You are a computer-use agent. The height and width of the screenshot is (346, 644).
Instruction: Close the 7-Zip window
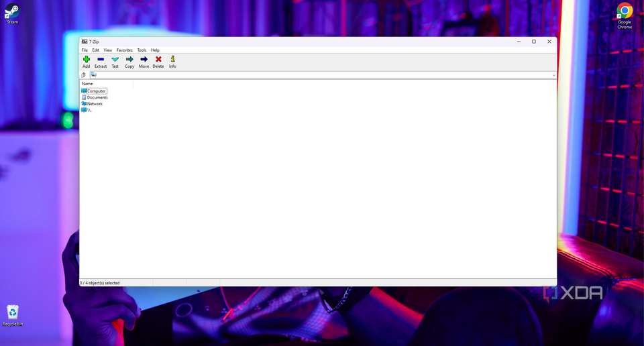[x=549, y=42]
